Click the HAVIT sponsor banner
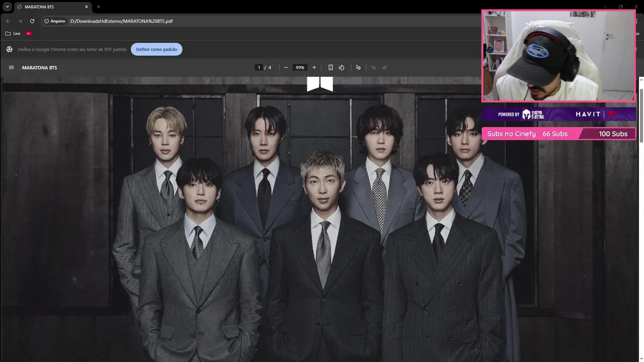The width and height of the screenshot is (644, 362). point(558,114)
